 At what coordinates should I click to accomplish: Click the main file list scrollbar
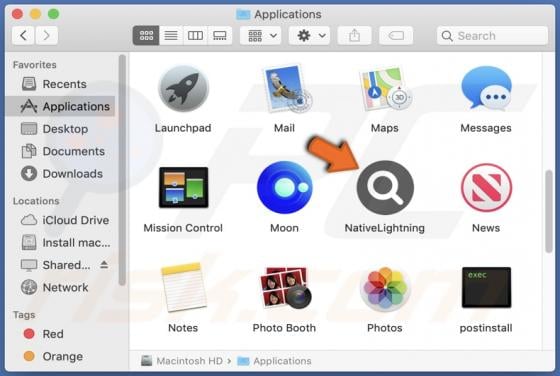tap(549, 211)
